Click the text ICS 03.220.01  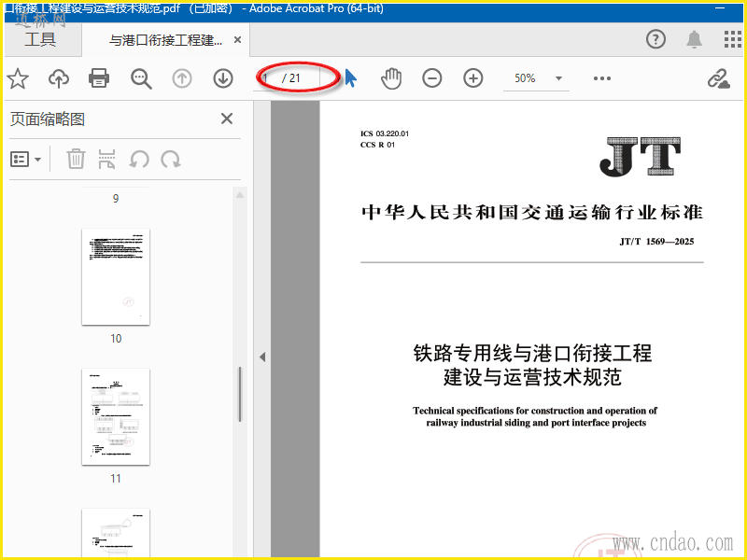pyautogui.click(x=385, y=133)
